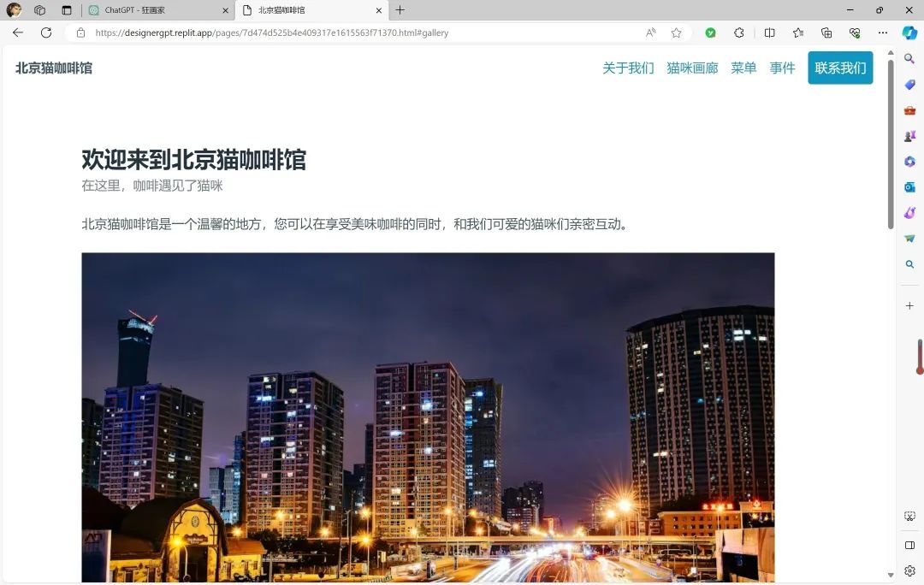Open sidebar settings gear icon
This screenshot has height=585, width=924.
click(x=909, y=570)
